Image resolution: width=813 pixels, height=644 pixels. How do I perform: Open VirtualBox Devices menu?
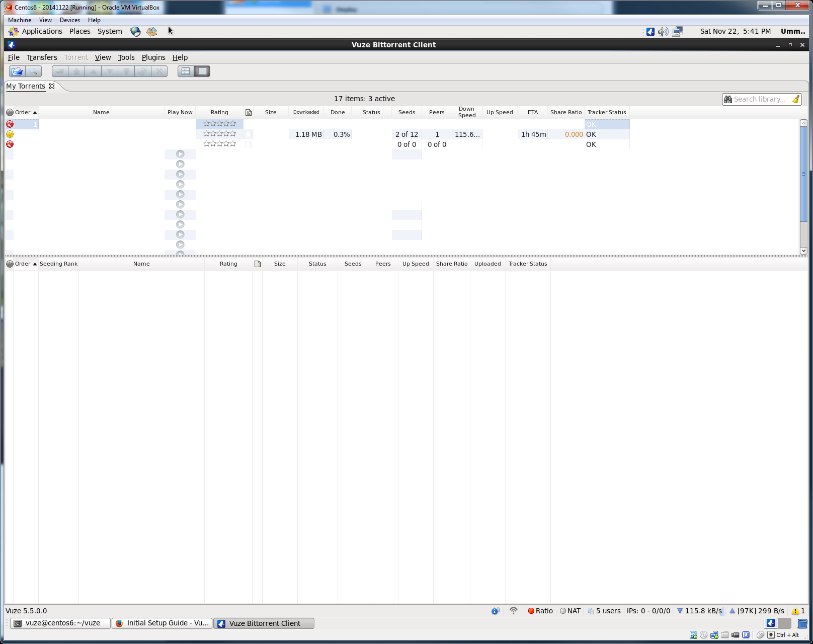[69, 20]
